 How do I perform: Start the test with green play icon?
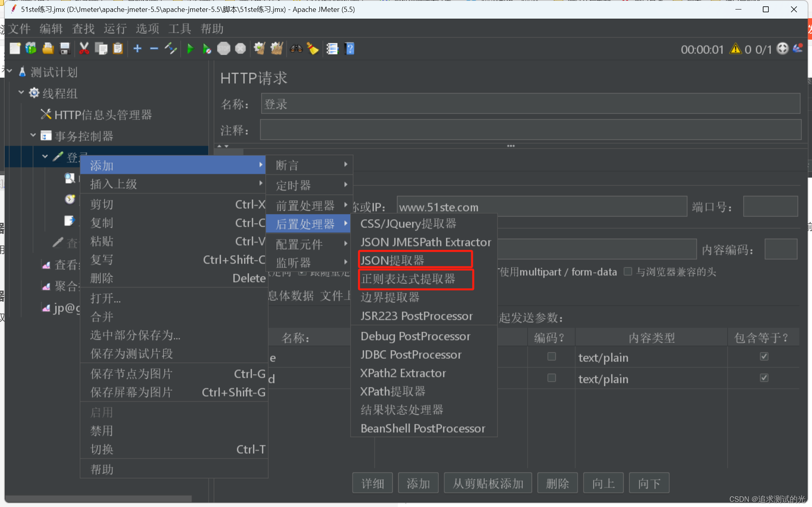tap(190, 49)
